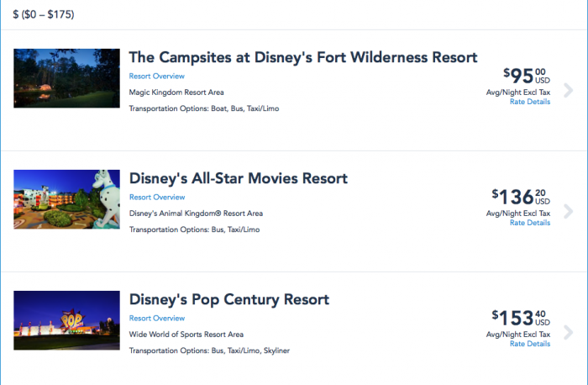Open Disney's Pop Century Resort title
The height and width of the screenshot is (385, 588).
229,299
